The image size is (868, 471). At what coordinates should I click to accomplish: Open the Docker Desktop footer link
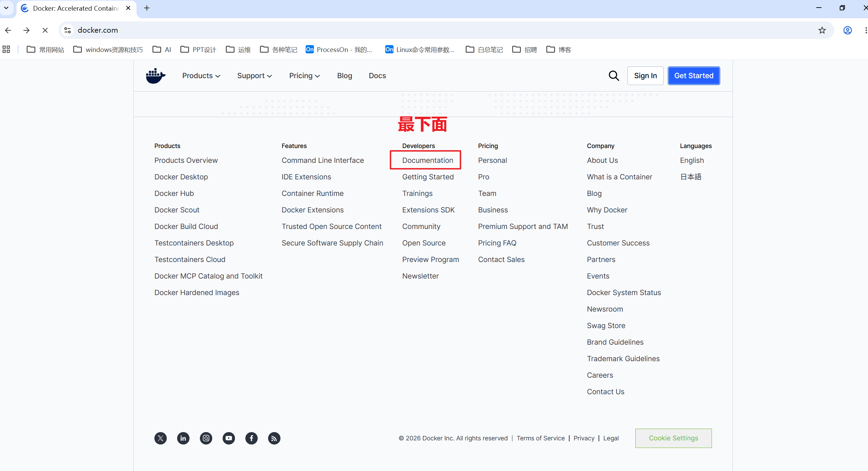(x=181, y=177)
